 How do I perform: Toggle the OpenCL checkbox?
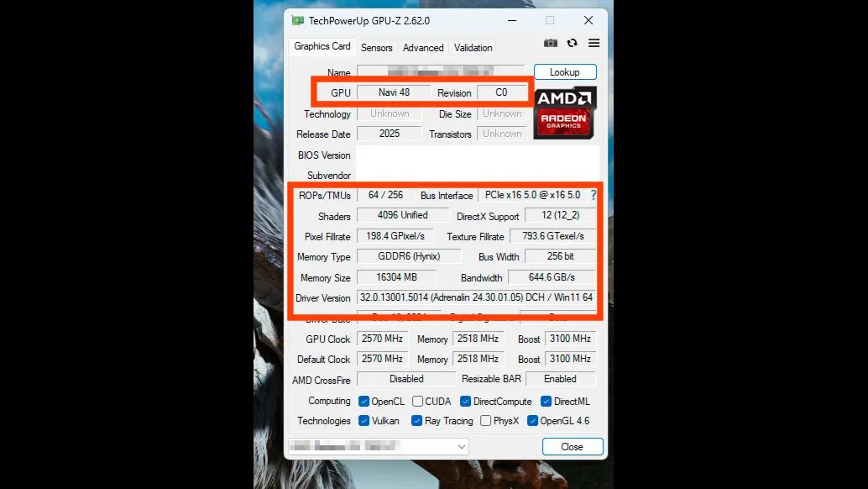click(x=363, y=401)
